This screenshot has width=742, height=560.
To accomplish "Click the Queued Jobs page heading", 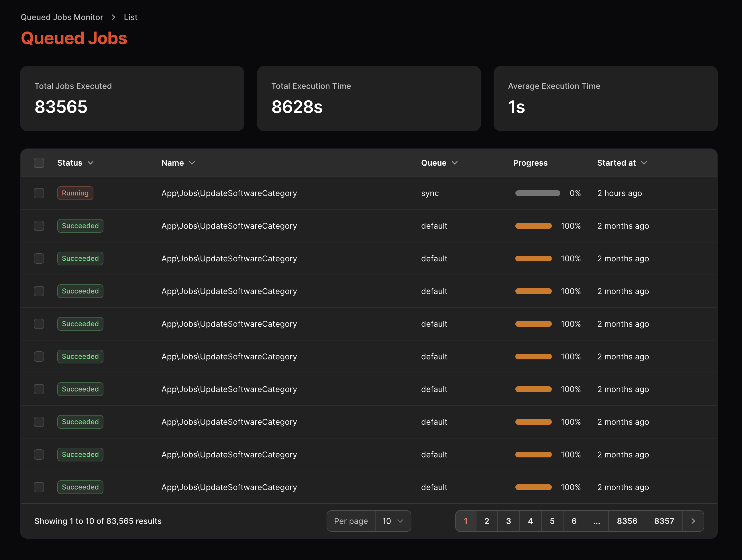I will pos(74,38).
